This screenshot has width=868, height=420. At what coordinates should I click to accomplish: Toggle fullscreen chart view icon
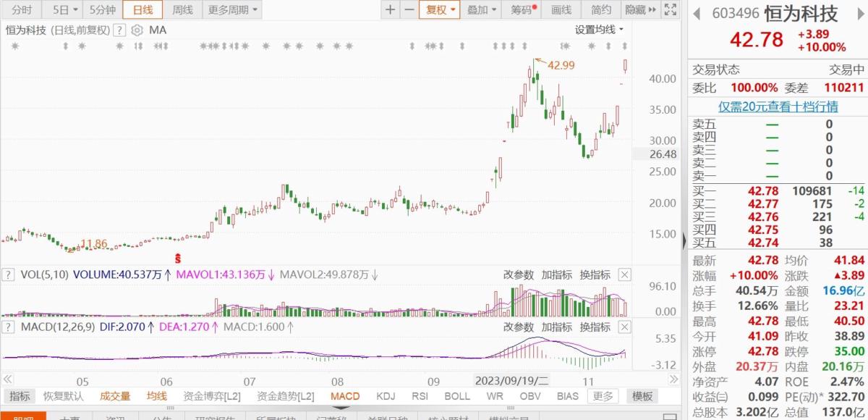[x=670, y=10]
